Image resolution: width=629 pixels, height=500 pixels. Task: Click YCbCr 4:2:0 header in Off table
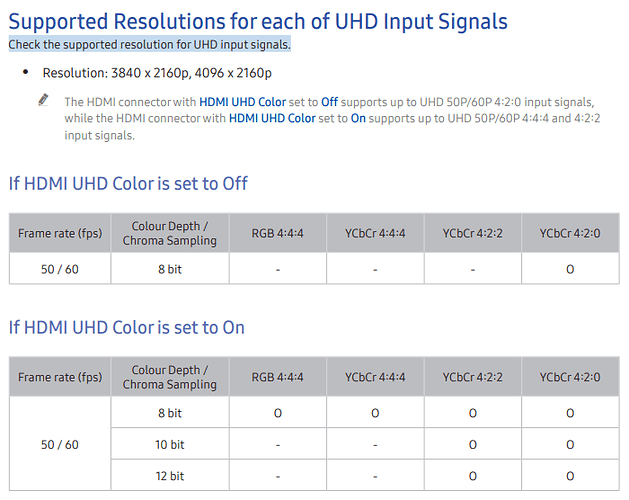(x=570, y=233)
